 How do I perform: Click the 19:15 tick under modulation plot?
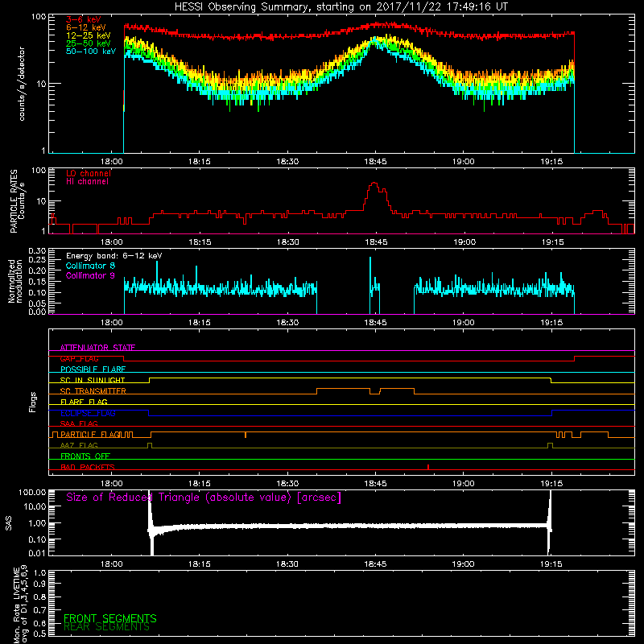point(551,323)
